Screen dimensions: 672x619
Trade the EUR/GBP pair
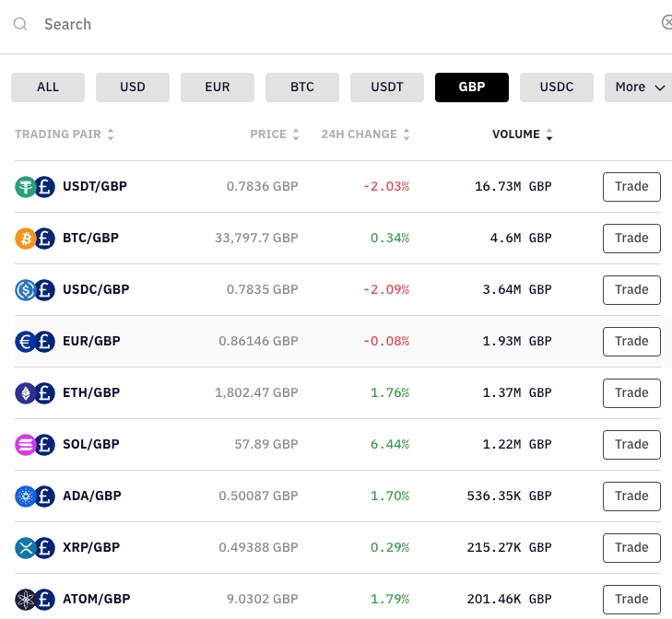point(631,342)
